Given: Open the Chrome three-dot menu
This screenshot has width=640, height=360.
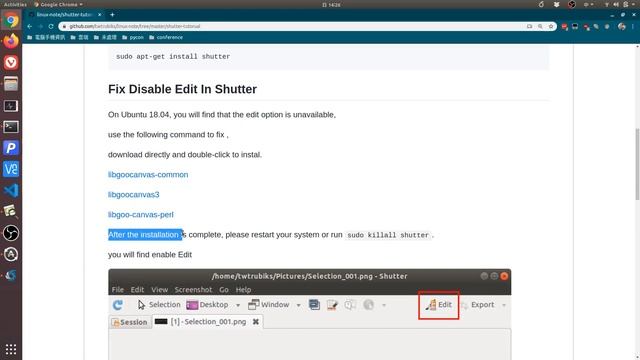Looking at the screenshot, I should (633, 26).
